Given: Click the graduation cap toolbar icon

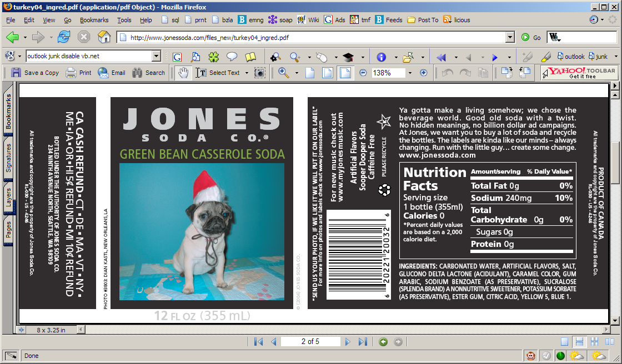Looking at the screenshot, I should (348, 57).
